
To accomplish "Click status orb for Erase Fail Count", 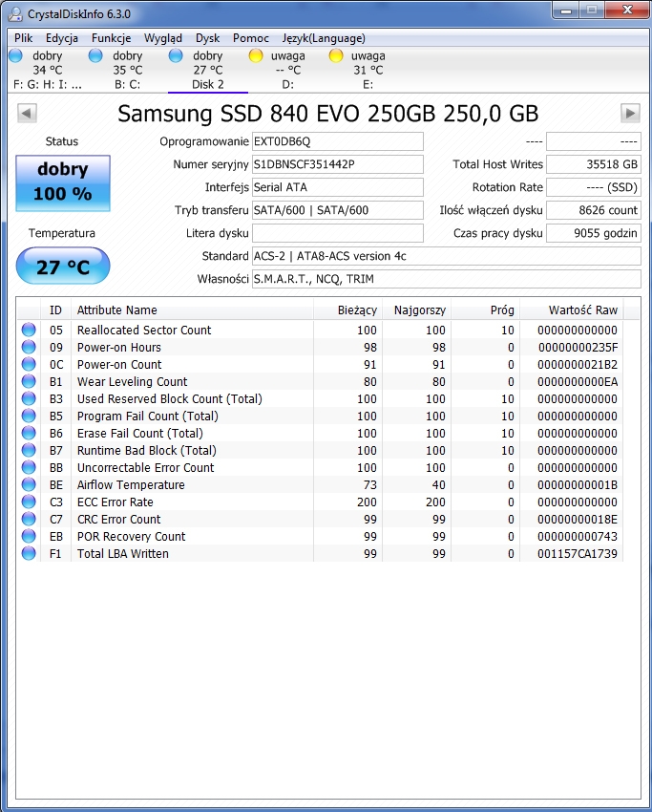I will [x=29, y=433].
